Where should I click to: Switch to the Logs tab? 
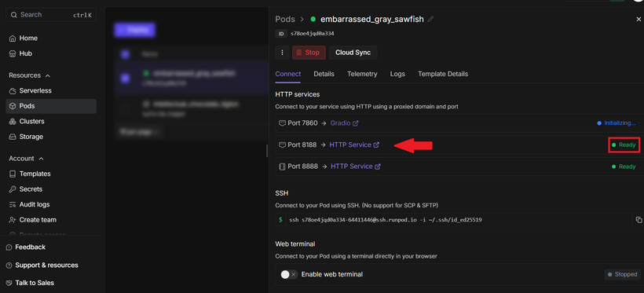click(x=397, y=75)
